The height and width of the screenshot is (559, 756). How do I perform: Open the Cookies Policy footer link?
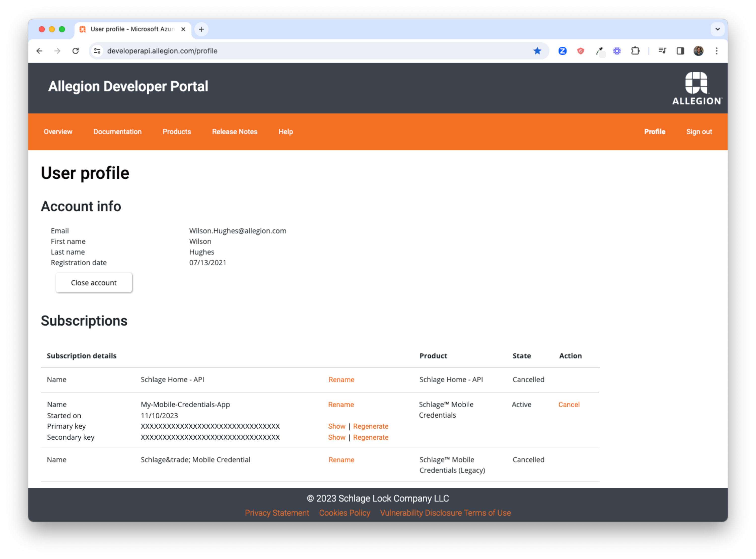coord(345,513)
